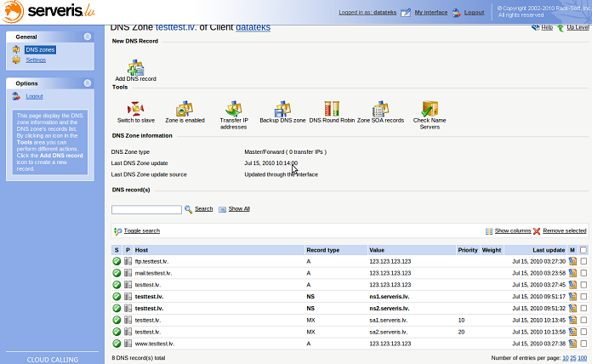Check the testtest.lv. A record checkbox
Image resolution: width=592 pixels, height=364 pixels.
tap(583, 285)
